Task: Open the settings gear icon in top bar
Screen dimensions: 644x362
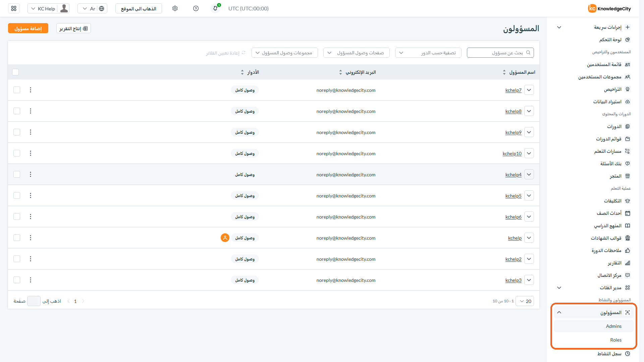Action: pos(175,8)
